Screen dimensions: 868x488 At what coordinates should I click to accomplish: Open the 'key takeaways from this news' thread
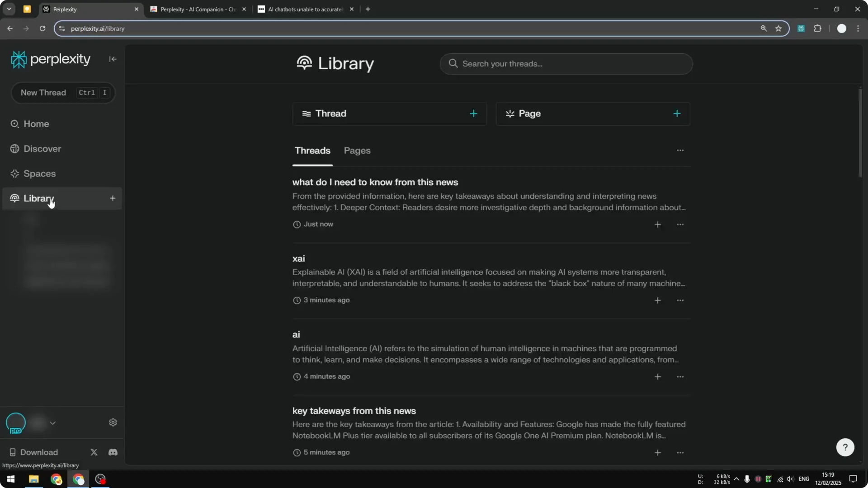point(354,411)
